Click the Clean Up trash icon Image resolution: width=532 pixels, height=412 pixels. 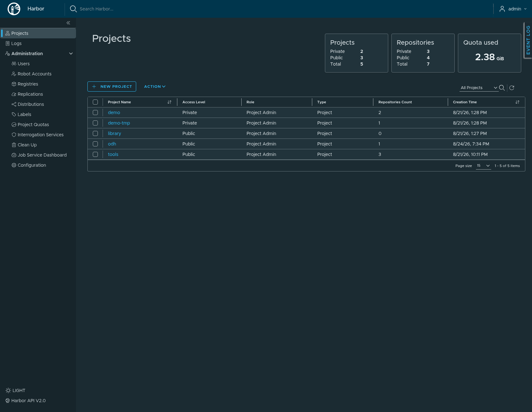tap(14, 145)
